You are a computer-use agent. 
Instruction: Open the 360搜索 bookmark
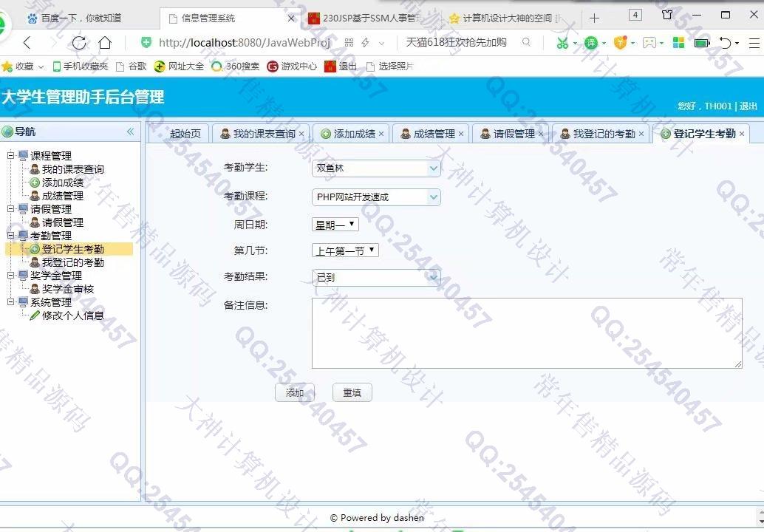click(236, 66)
